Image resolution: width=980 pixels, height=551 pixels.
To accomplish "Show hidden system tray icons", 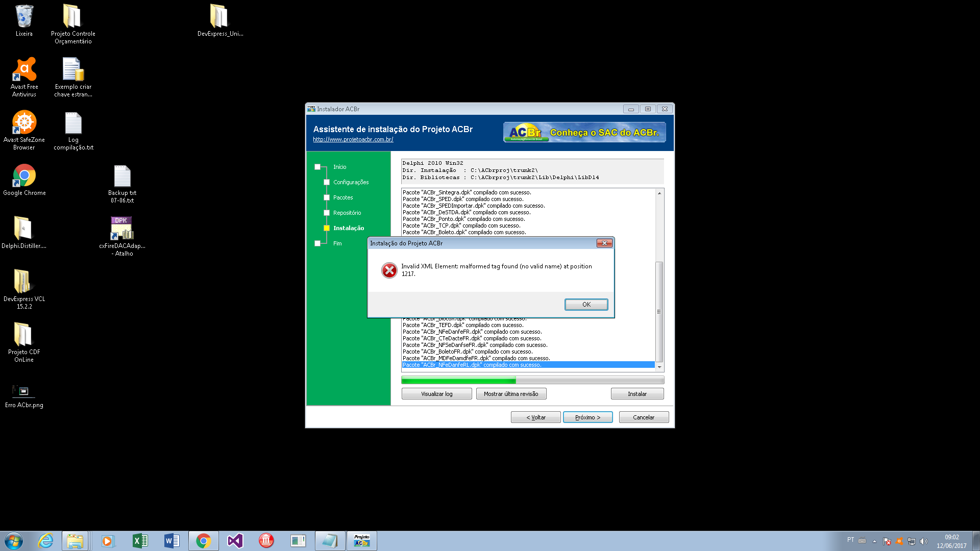I will click(874, 541).
